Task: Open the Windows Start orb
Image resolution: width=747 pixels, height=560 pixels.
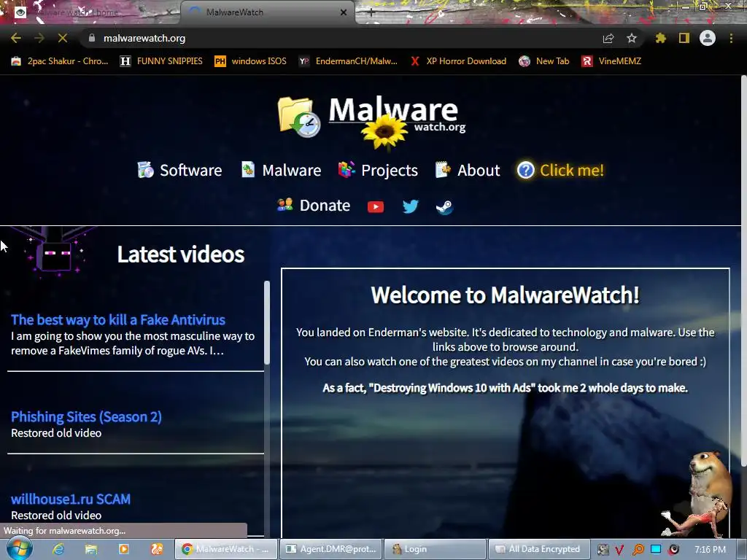Action: click(19, 548)
